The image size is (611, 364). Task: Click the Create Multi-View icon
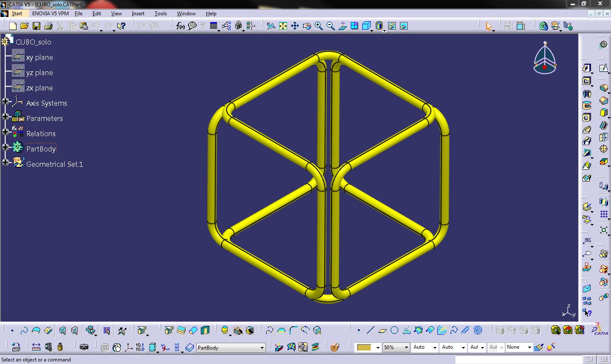[354, 26]
